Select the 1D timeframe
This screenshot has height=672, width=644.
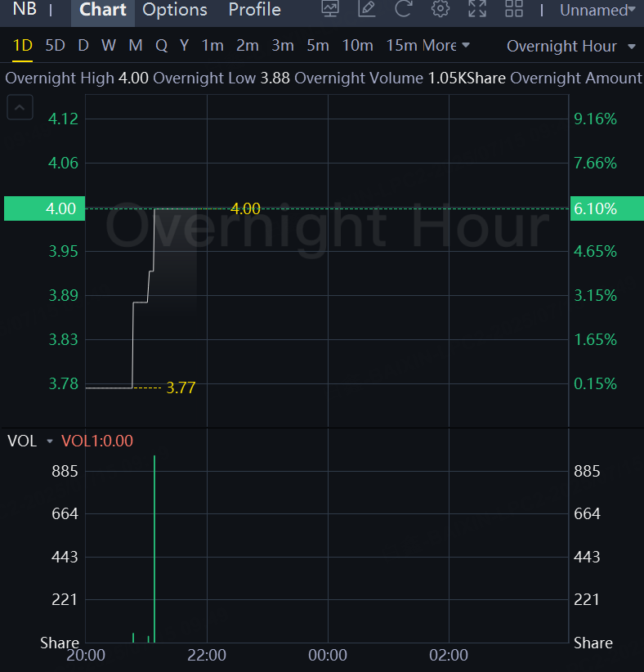click(23, 46)
